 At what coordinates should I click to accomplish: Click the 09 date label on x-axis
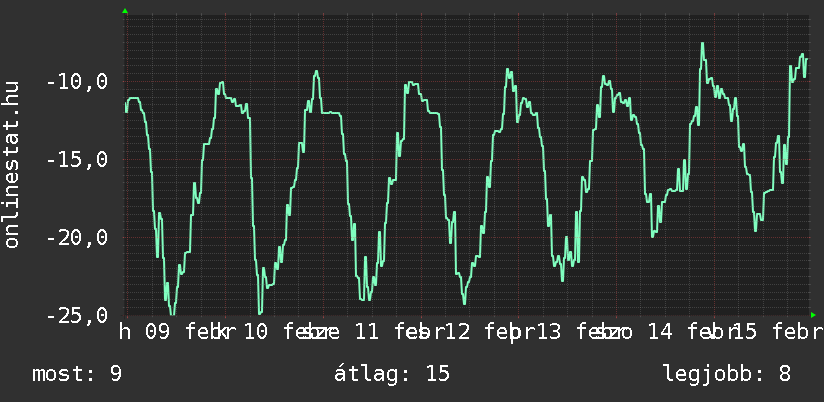pos(157,332)
